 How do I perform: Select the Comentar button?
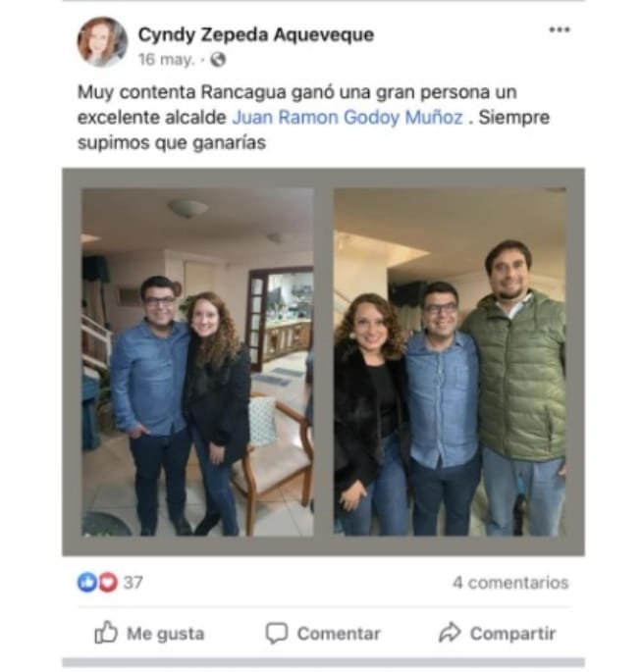(x=323, y=633)
